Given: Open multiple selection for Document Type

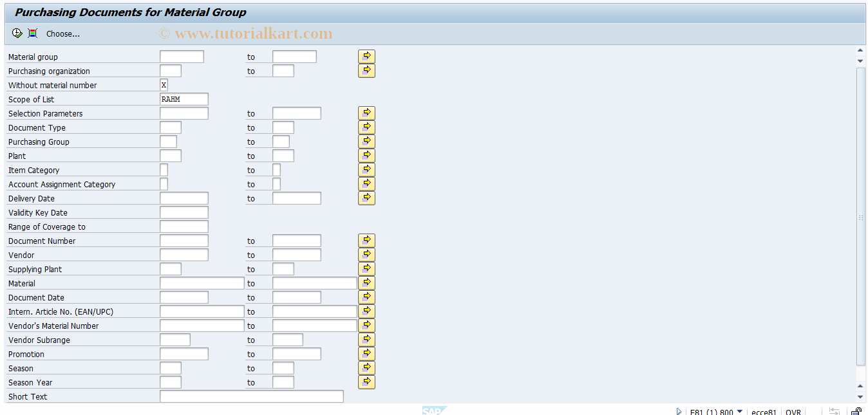Looking at the screenshot, I should click(366, 127).
